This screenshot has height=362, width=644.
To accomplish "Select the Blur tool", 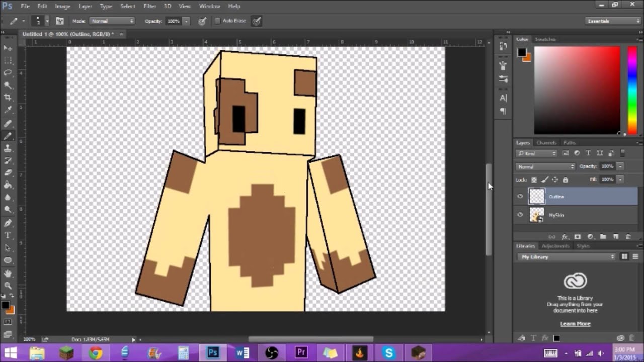I will [8, 197].
